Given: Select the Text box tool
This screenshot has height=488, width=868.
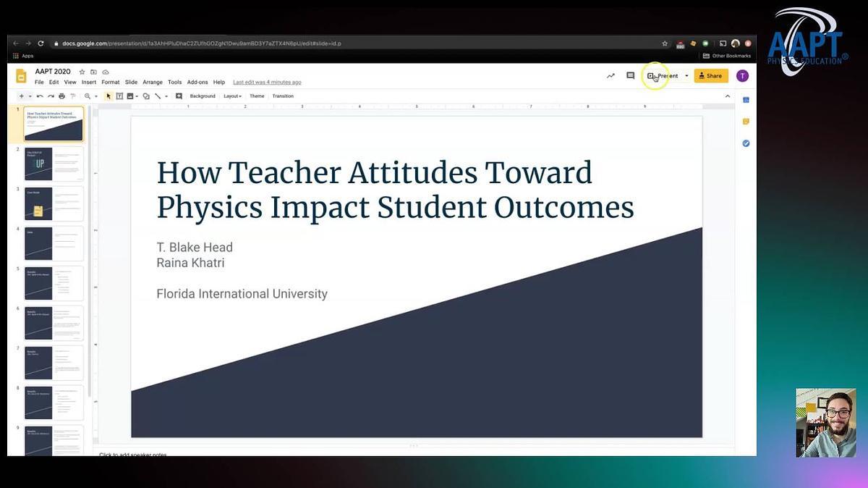Looking at the screenshot, I should pyautogui.click(x=119, y=96).
